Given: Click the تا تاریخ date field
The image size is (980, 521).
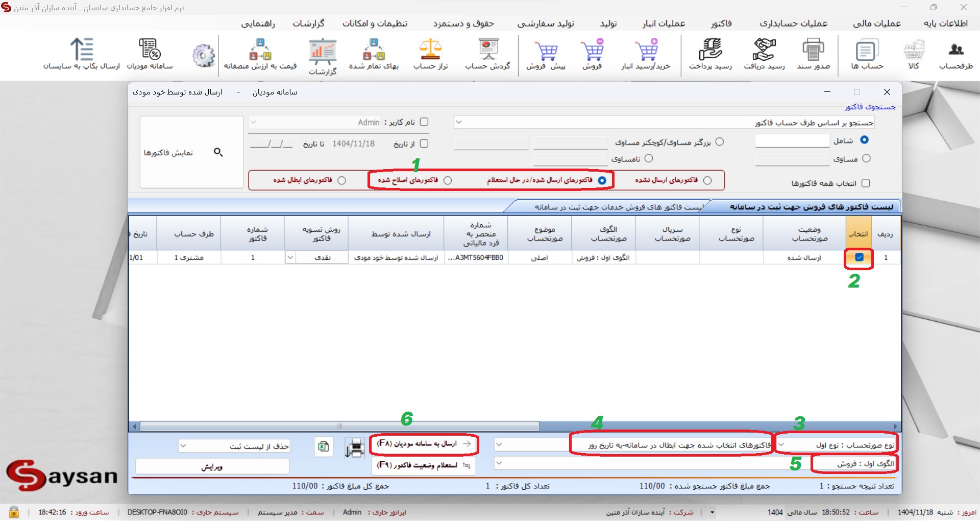Looking at the screenshot, I should (273, 144).
